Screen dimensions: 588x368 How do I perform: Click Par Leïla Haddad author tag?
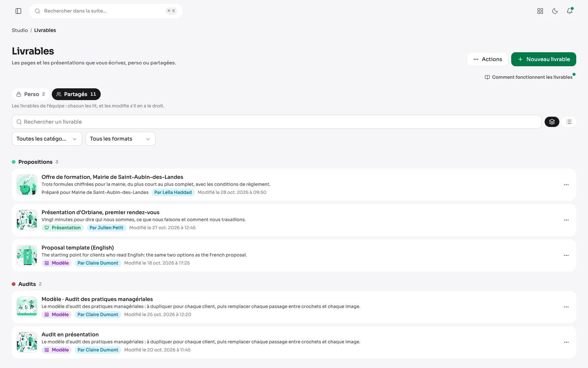point(173,192)
